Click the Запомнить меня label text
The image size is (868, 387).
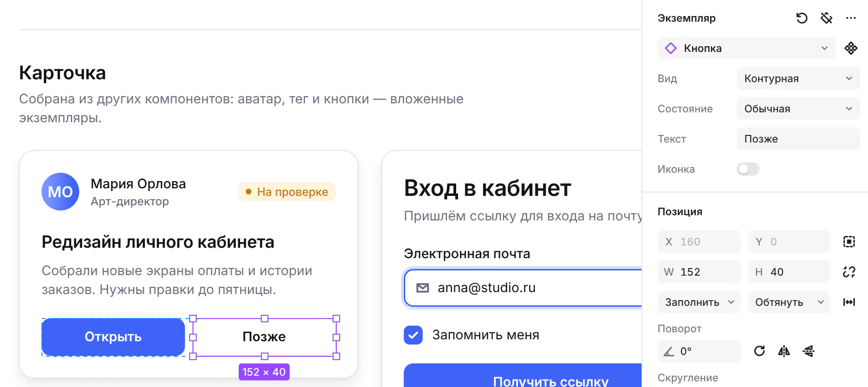coord(486,335)
